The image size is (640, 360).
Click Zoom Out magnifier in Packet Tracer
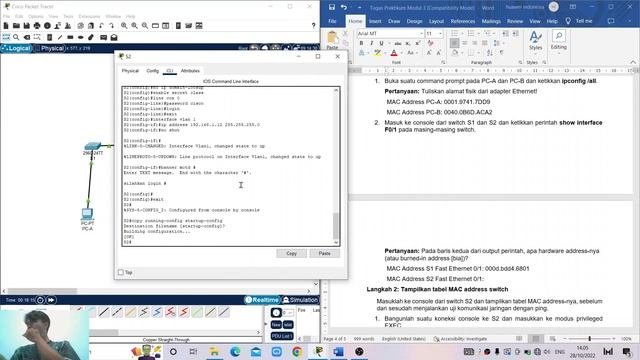click(145, 26)
